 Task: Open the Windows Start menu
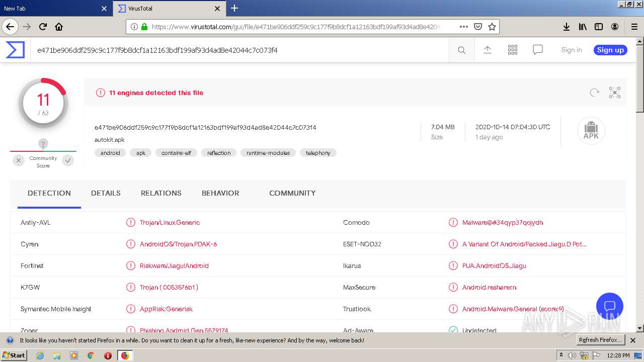click(14, 355)
